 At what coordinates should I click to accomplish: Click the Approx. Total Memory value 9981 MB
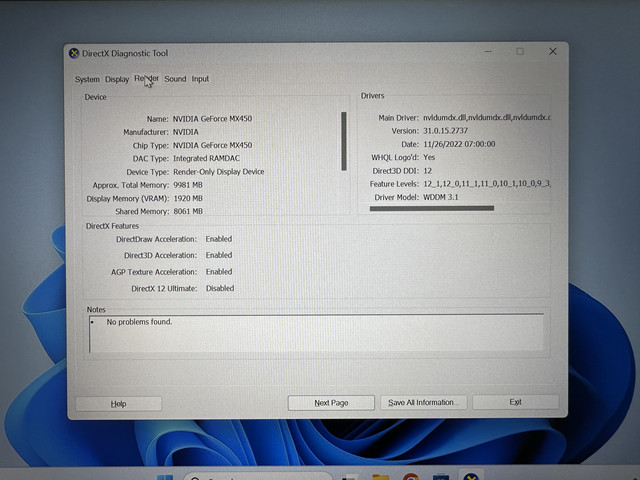tap(188, 185)
